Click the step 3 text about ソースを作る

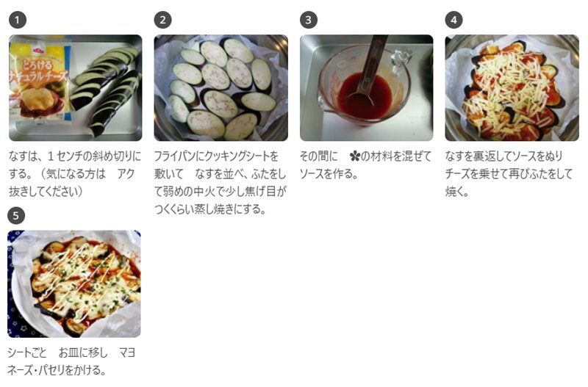coord(365,164)
